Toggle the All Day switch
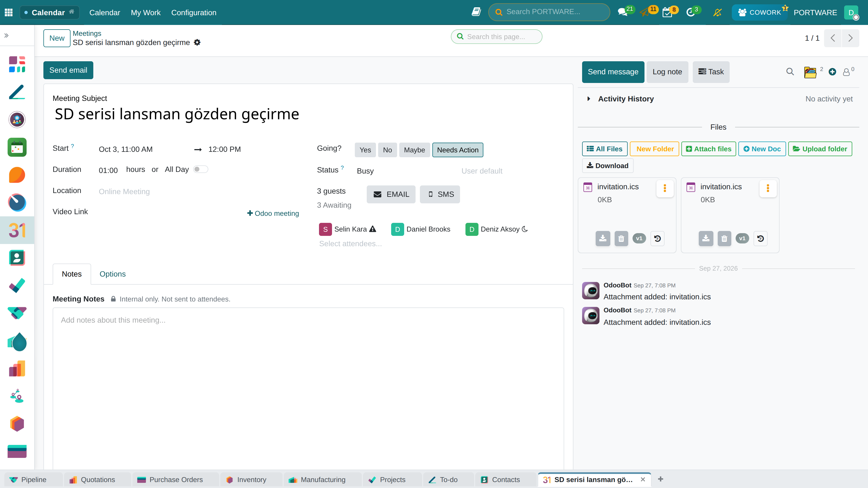This screenshot has height=488, width=868. 200,169
